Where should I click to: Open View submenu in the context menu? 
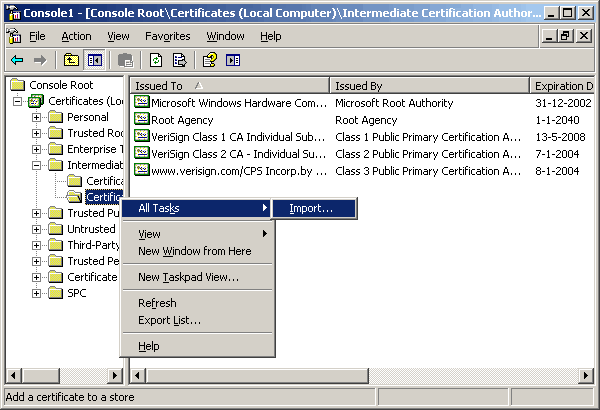coord(197,234)
